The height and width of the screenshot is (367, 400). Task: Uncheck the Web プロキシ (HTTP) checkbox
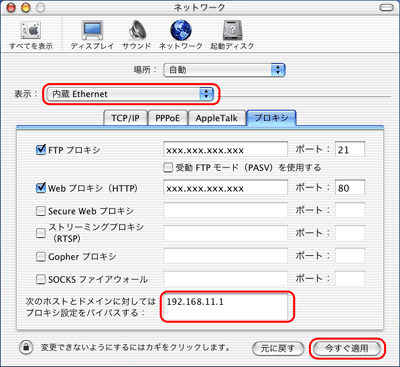[x=41, y=188]
